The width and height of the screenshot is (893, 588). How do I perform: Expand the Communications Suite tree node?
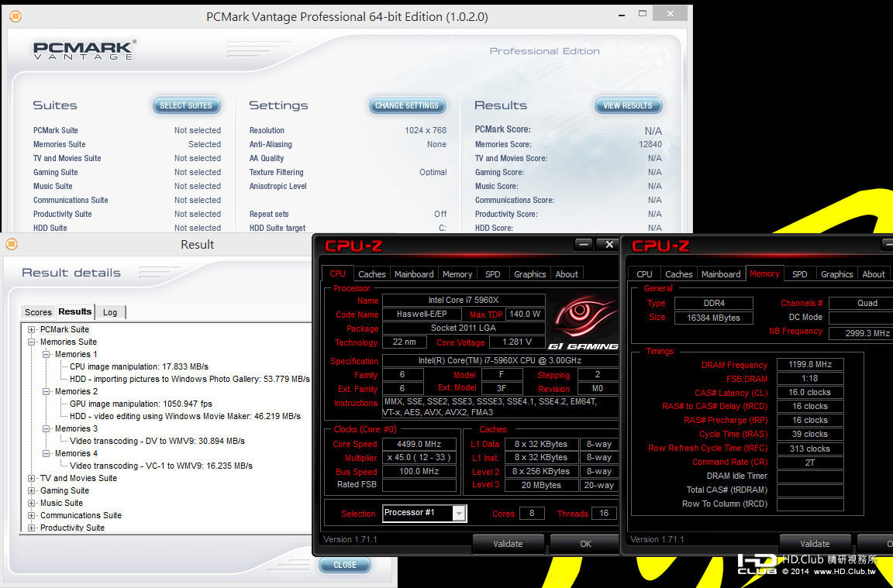point(32,516)
